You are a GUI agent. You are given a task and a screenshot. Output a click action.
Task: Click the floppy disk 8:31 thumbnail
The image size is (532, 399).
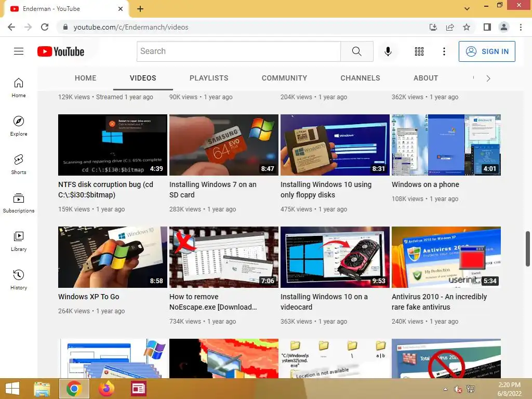point(335,145)
